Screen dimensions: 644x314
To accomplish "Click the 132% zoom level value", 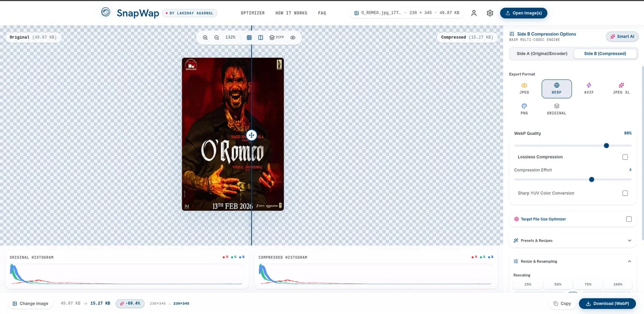I will (230, 37).
